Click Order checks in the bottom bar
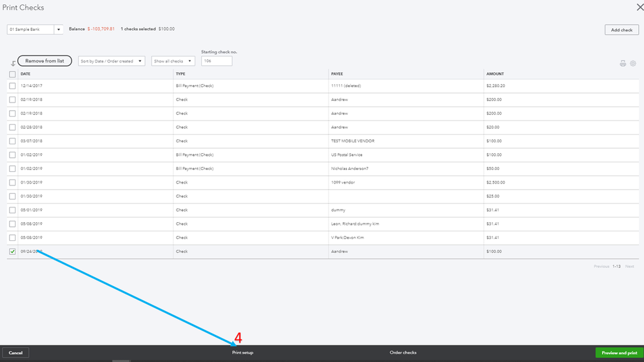The width and height of the screenshot is (644, 362). point(403,352)
